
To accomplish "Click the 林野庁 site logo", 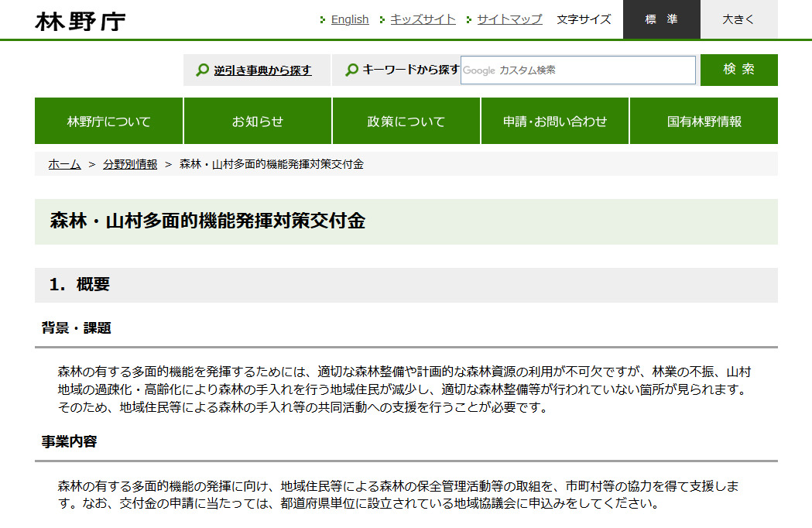I will click(81, 21).
